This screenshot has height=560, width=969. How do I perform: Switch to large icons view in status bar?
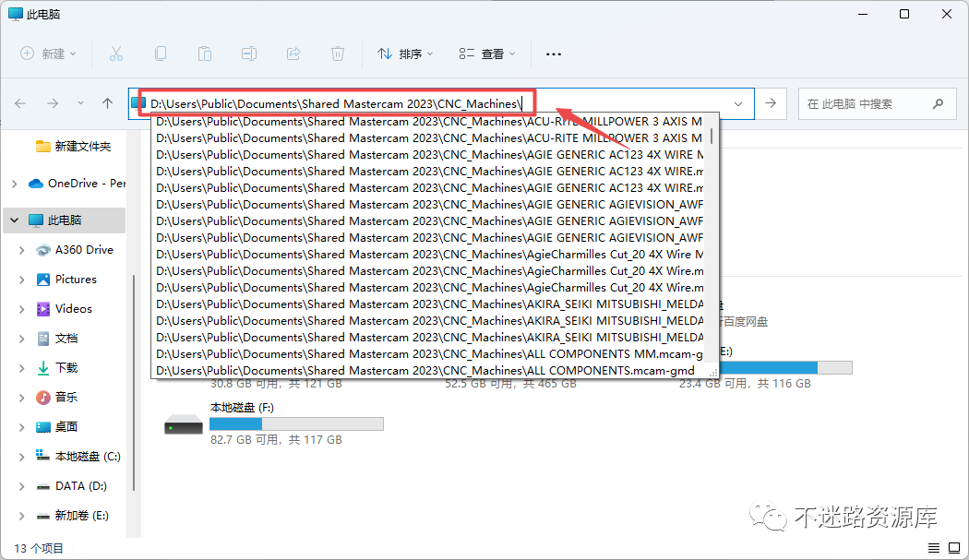point(954,548)
